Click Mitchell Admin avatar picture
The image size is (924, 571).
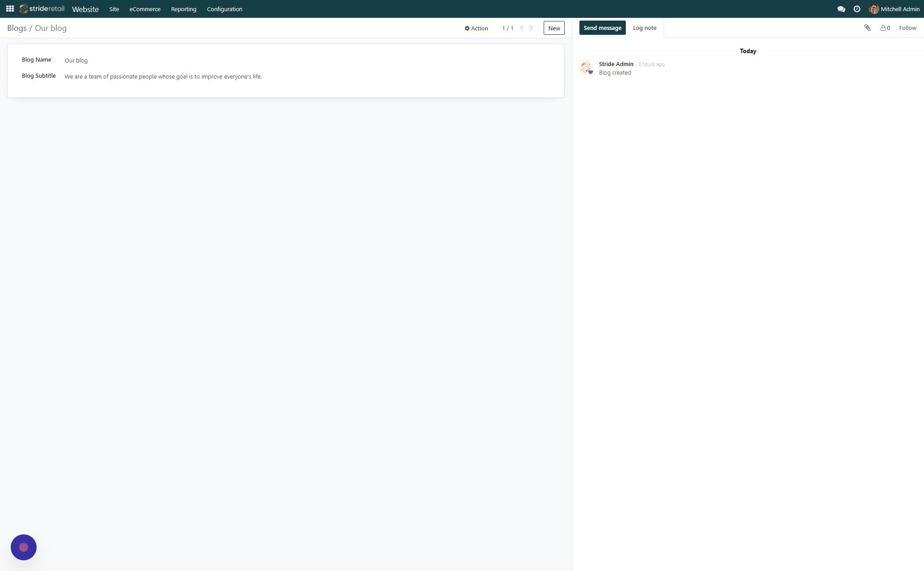[x=874, y=9]
